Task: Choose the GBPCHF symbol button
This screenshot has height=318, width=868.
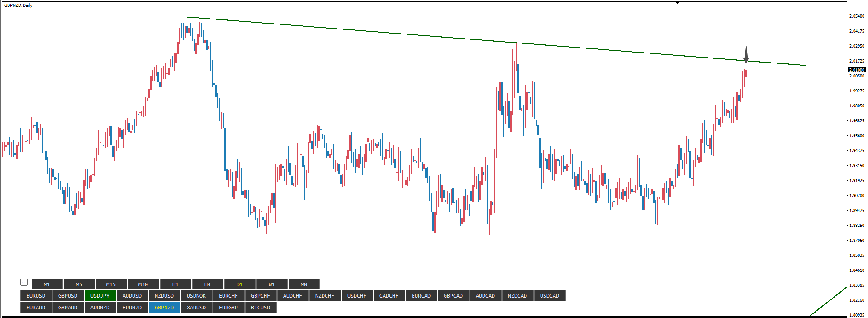Action: 261,296
